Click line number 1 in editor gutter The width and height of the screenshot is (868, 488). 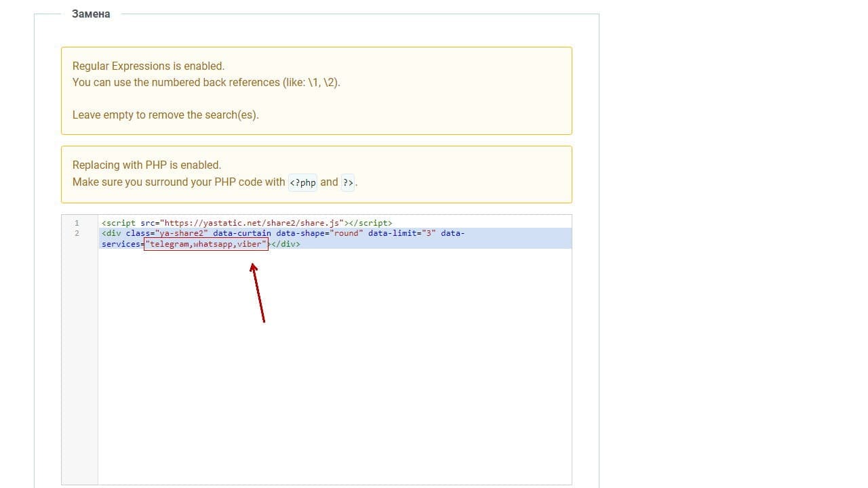point(77,223)
